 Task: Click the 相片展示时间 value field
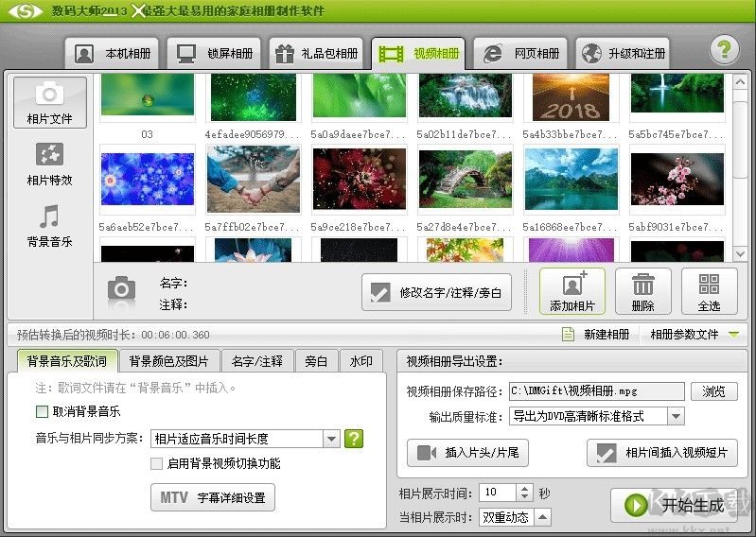[x=498, y=493]
